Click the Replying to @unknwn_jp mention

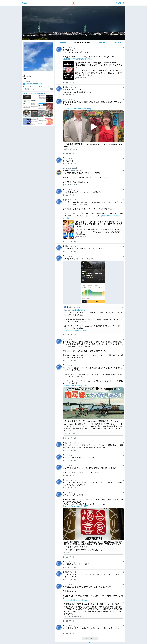[x=80, y=310]
